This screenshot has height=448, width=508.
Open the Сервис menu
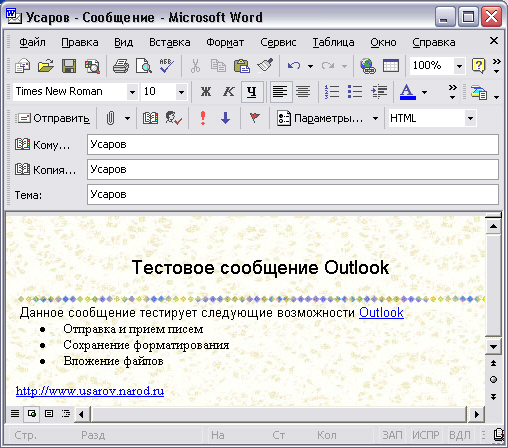pyautogui.click(x=278, y=42)
